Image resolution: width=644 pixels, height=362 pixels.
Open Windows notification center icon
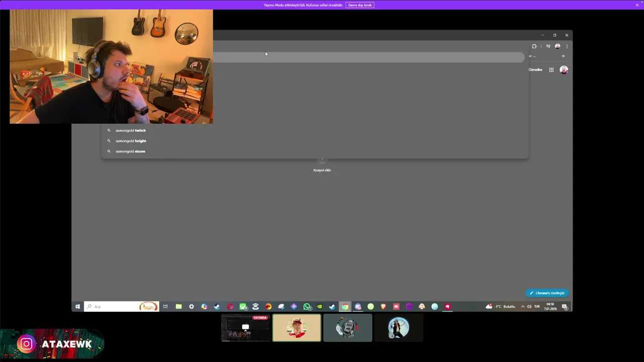tap(565, 307)
